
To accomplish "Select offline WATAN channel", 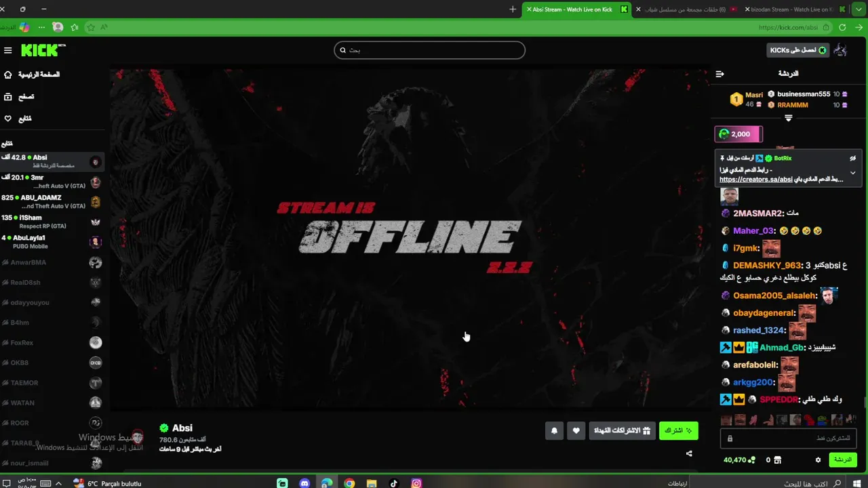I will [52, 403].
